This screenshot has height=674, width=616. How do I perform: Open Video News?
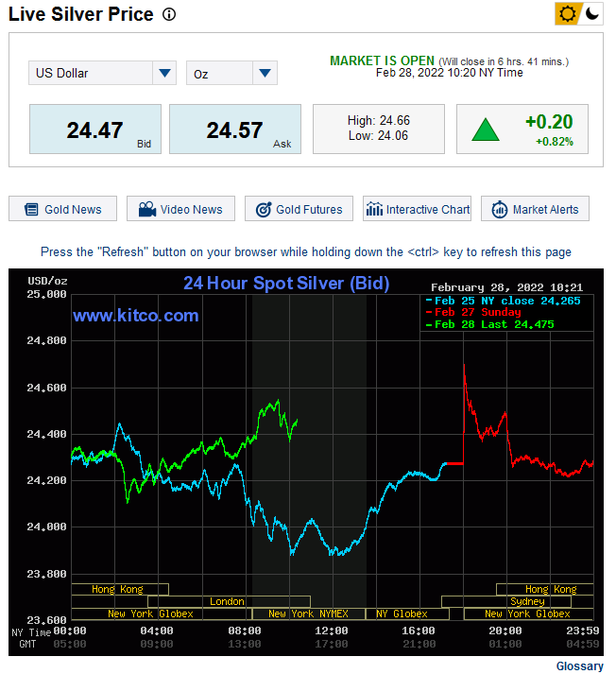(180, 209)
